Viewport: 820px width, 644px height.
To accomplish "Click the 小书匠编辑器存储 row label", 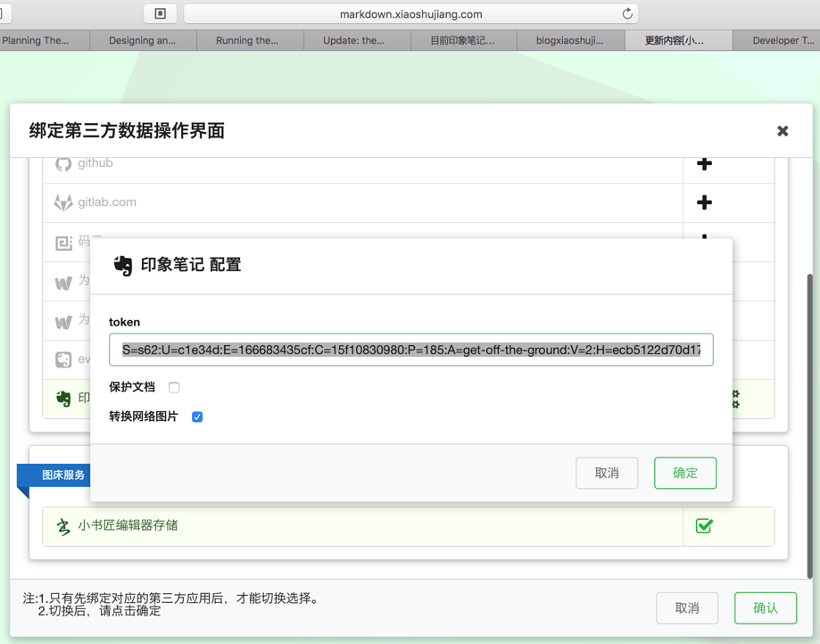I will (128, 525).
